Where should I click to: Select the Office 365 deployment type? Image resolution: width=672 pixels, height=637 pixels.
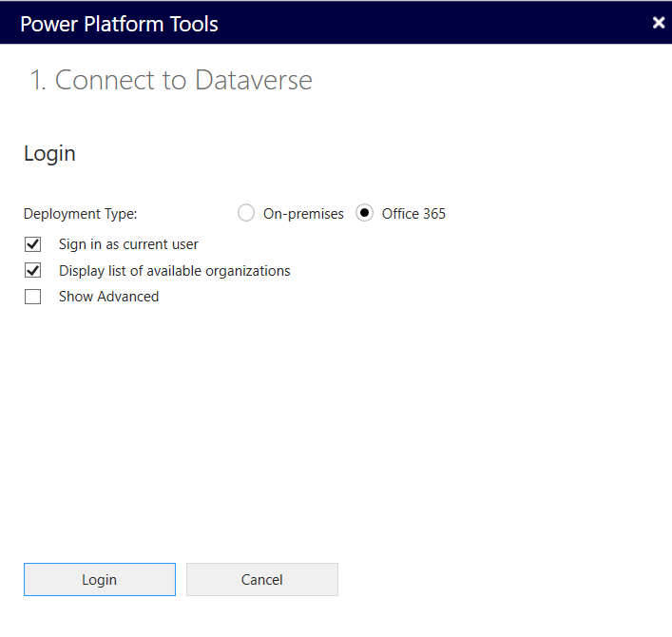point(364,213)
